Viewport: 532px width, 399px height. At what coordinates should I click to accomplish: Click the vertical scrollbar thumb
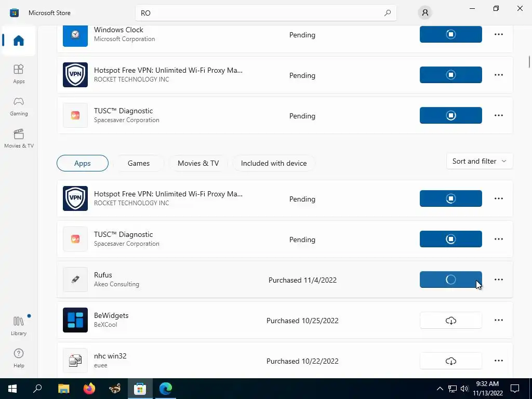[x=529, y=62]
